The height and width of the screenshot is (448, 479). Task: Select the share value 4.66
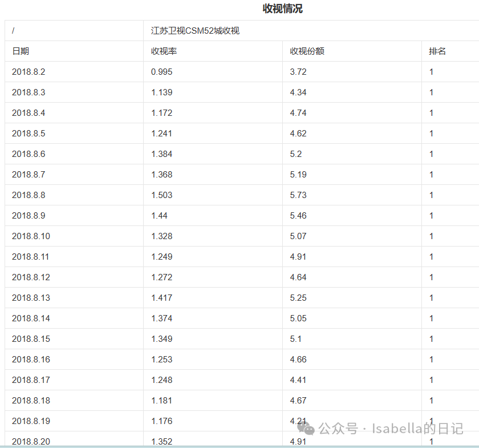point(298,360)
